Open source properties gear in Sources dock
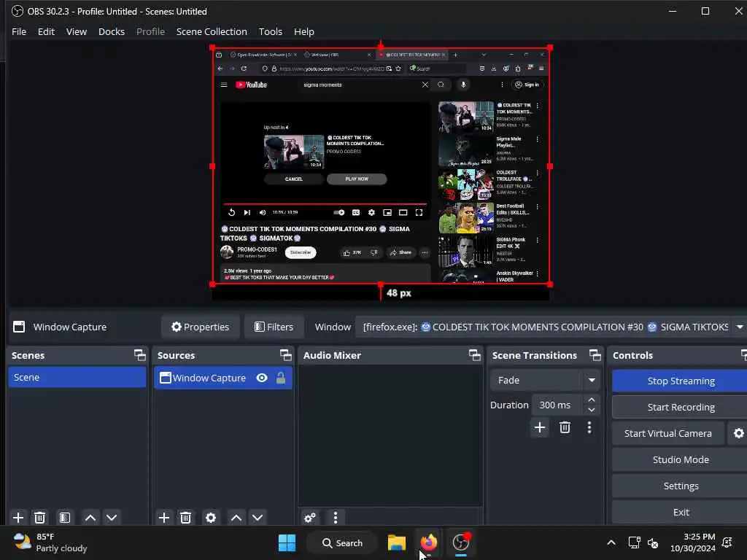The height and width of the screenshot is (560, 747). pyautogui.click(x=211, y=518)
